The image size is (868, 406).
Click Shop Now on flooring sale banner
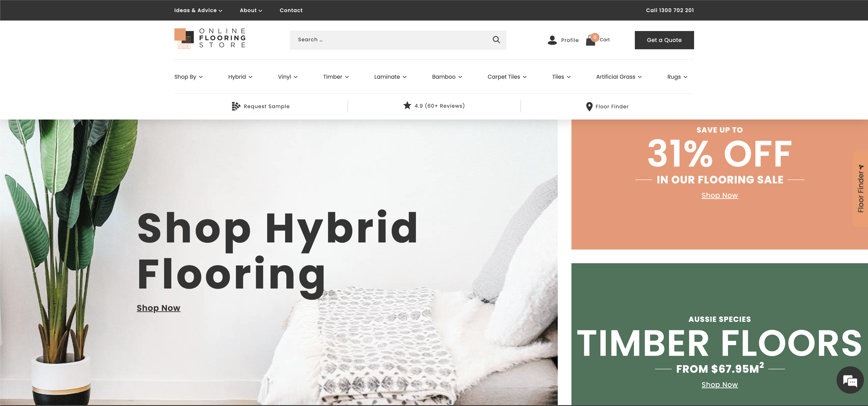coord(720,195)
